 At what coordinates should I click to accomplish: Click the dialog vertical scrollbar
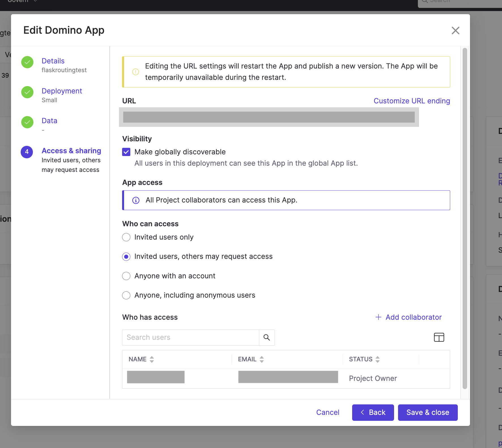(465, 218)
